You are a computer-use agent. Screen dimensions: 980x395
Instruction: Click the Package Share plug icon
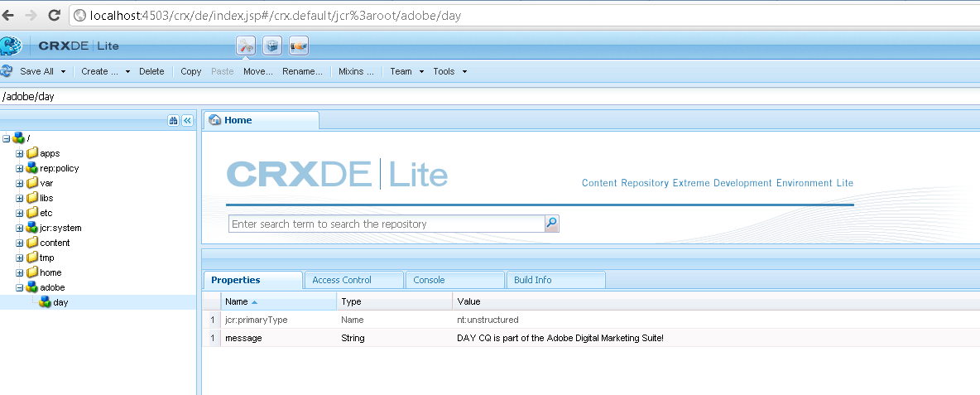299,46
